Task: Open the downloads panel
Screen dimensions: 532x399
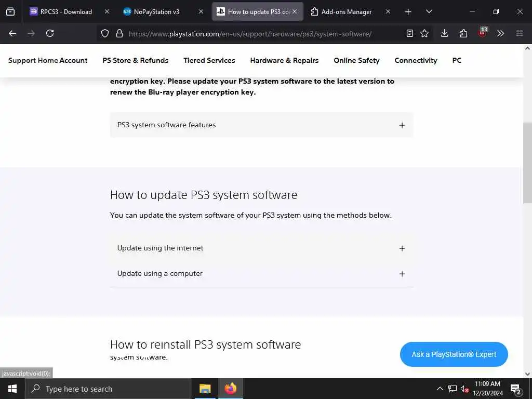Action: [445, 33]
